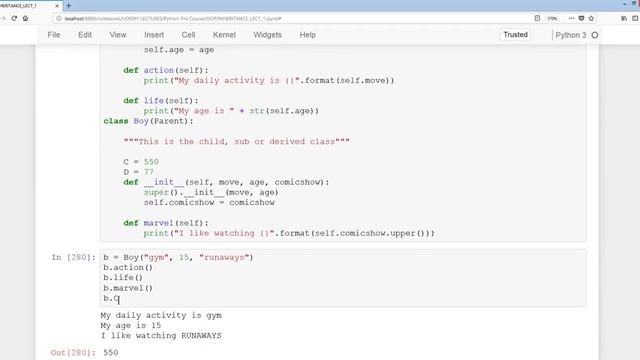Click the print "I like watching" code line
Viewport: 640px width, 360px height.
[289, 233]
